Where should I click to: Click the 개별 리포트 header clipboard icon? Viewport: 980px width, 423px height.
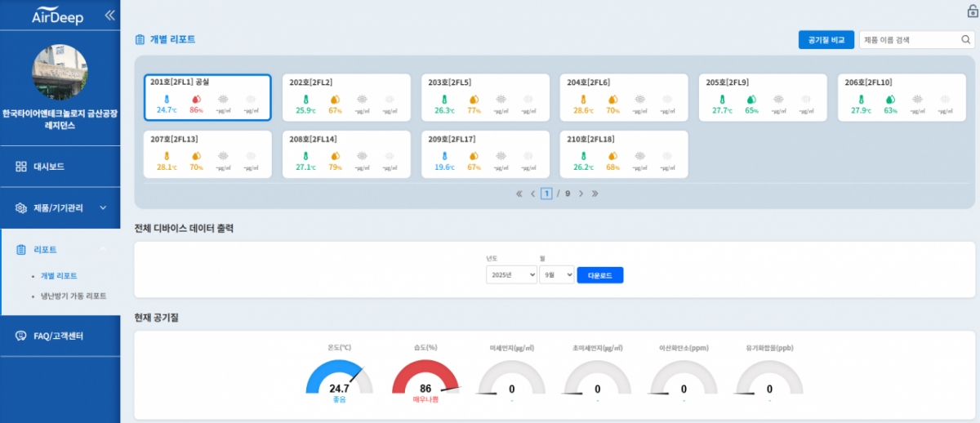pos(140,39)
